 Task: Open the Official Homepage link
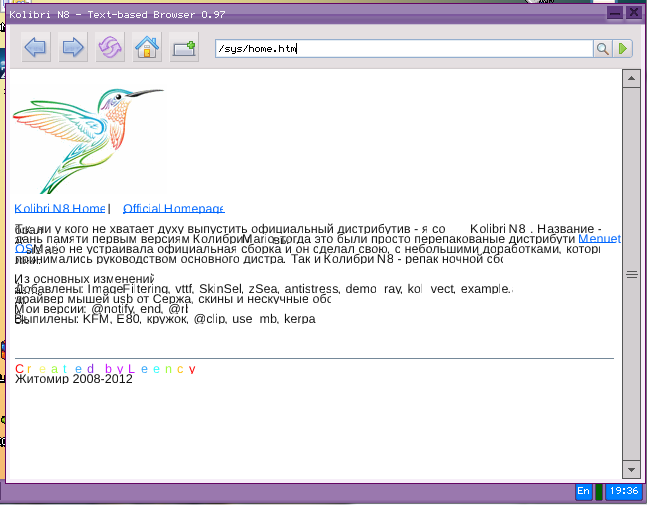tap(173, 208)
